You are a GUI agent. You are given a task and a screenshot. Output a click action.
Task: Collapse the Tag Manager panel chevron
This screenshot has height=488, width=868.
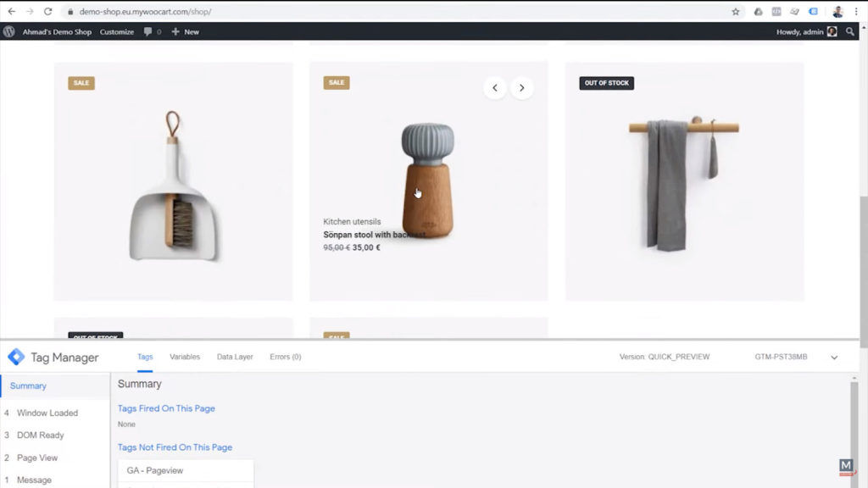(x=833, y=357)
